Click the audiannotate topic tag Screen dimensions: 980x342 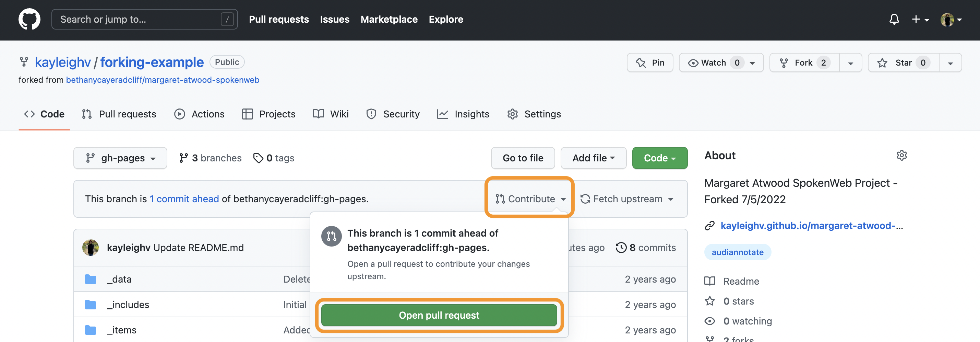point(737,252)
